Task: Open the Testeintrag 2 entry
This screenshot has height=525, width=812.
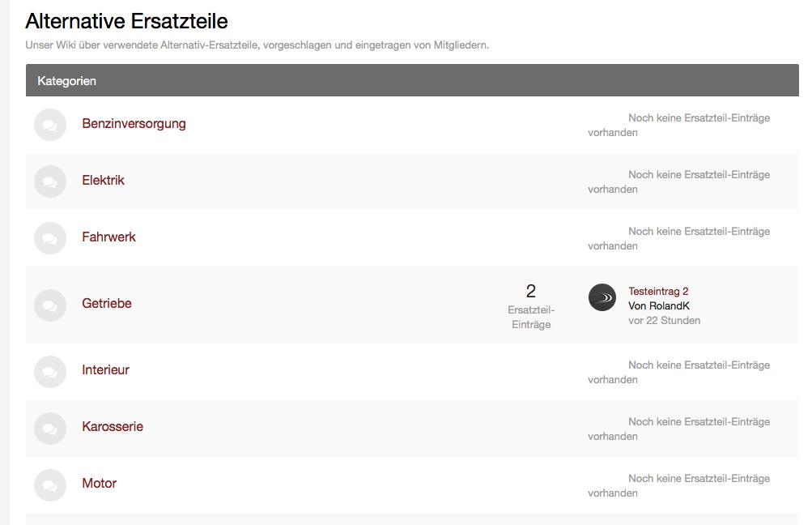Action: (658, 291)
